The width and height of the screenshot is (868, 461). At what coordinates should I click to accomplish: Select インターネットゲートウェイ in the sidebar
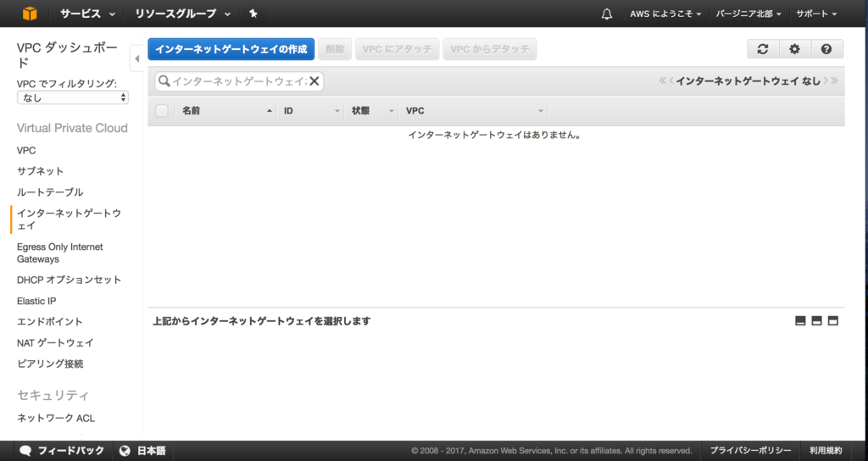[x=69, y=219]
